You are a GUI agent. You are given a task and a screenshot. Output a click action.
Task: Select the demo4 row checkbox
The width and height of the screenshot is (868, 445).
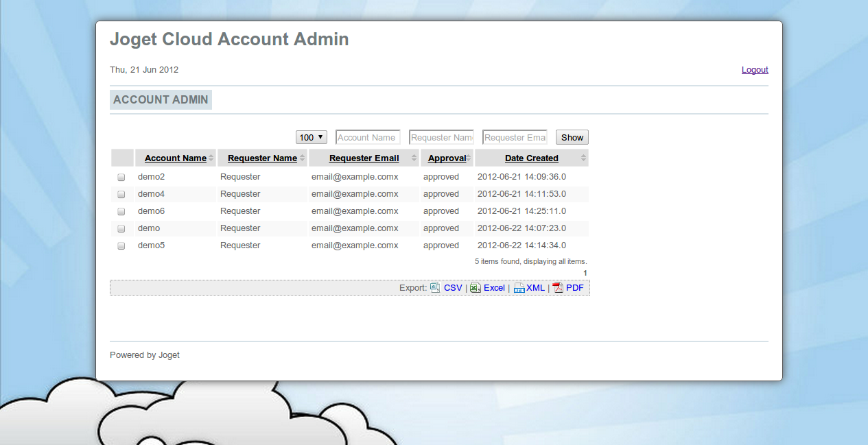[x=121, y=194]
